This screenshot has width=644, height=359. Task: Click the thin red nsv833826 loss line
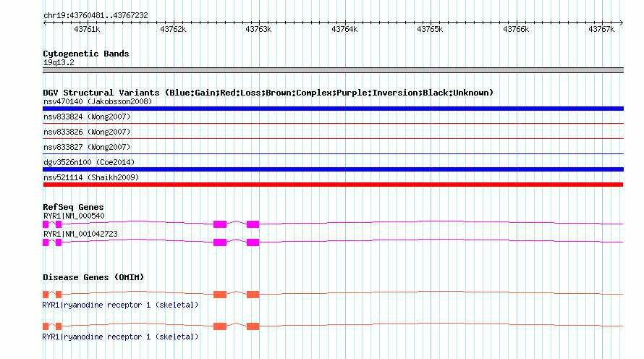coord(333,138)
